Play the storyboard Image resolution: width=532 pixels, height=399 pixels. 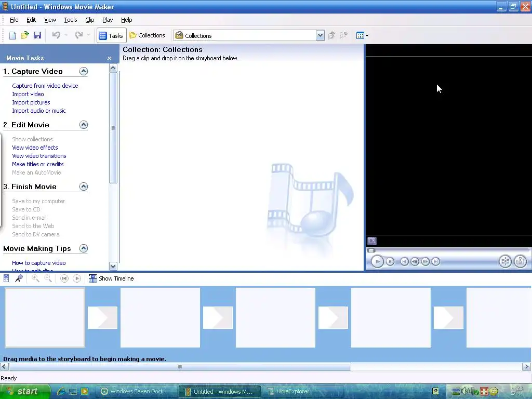[x=77, y=278]
